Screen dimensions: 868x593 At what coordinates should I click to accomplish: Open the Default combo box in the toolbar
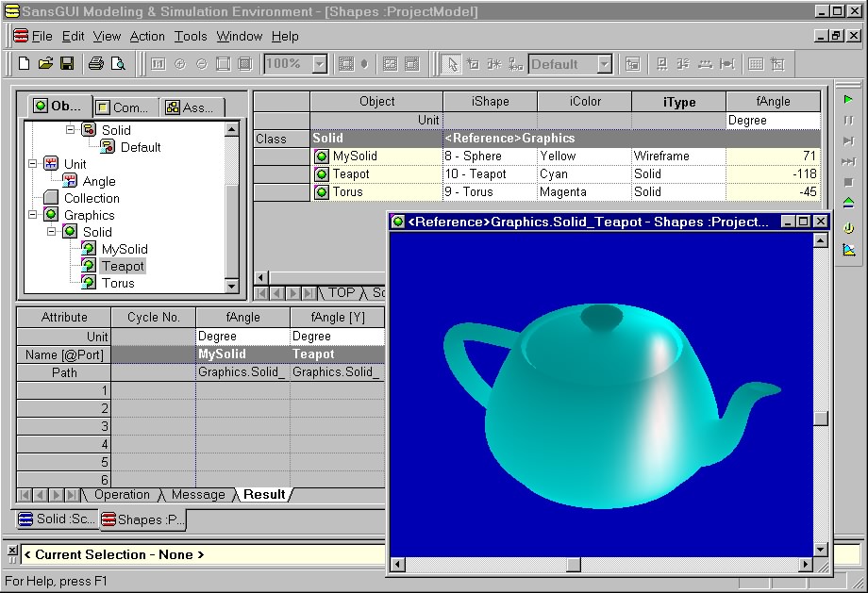[x=604, y=64]
